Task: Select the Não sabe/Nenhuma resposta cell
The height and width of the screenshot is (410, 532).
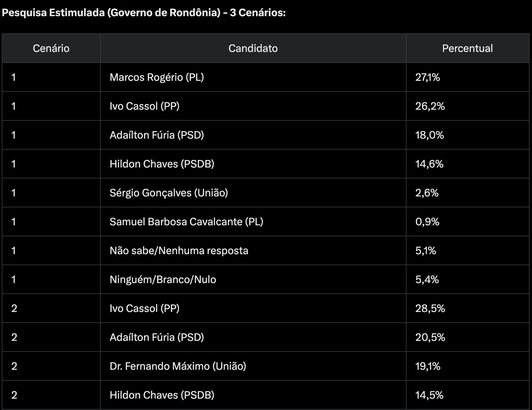Action: [x=179, y=250]
